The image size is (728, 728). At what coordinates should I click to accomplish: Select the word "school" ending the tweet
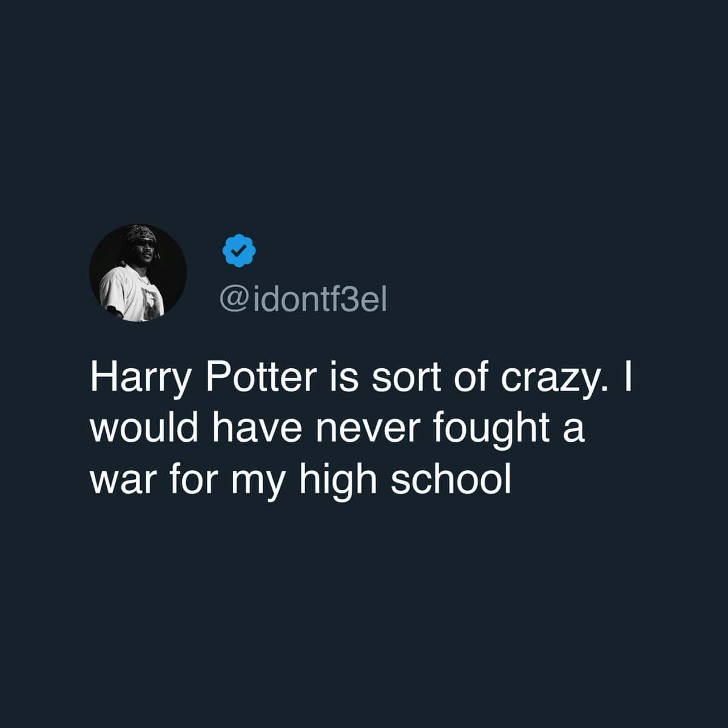(448, 479)
